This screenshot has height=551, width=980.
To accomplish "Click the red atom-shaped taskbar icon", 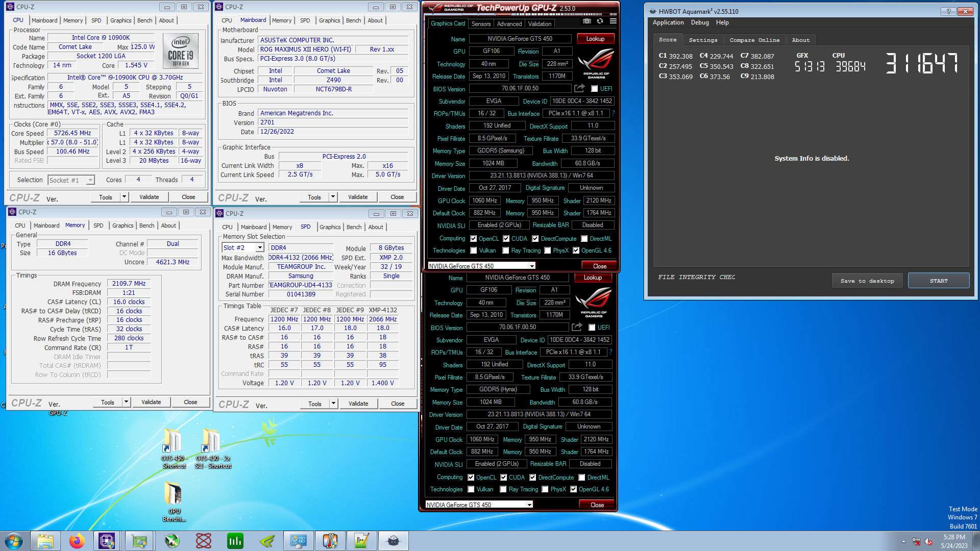I will [204, 541].
